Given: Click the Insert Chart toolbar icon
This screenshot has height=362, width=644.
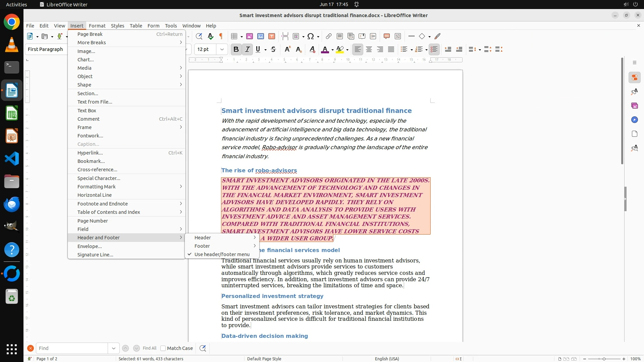Looking at the screenshot, I should [x=261, y=36].
